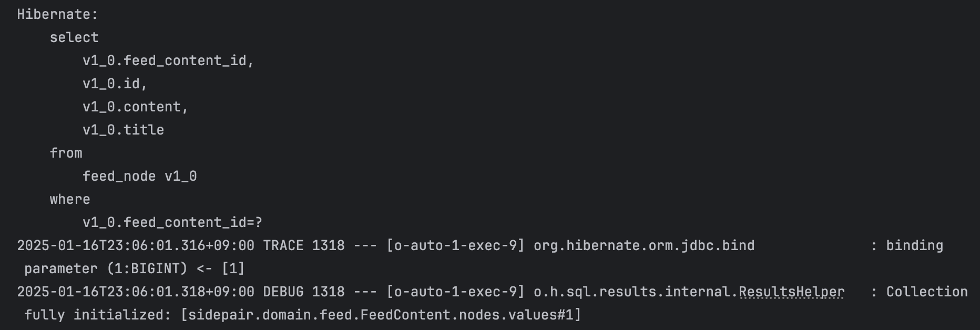Click the 'where' SQL keyword
Image resolution: width=980 pixels, height=330 pixels.
(x=70, y=200)
